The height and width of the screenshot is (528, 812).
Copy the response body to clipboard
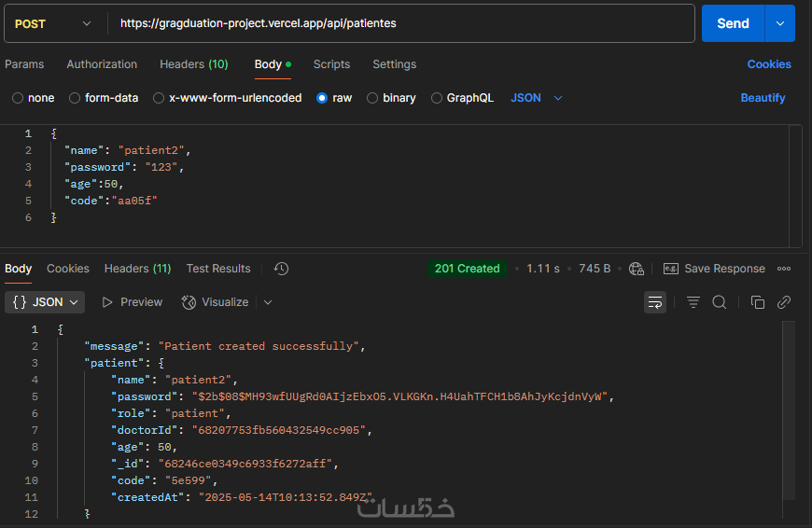758,302
